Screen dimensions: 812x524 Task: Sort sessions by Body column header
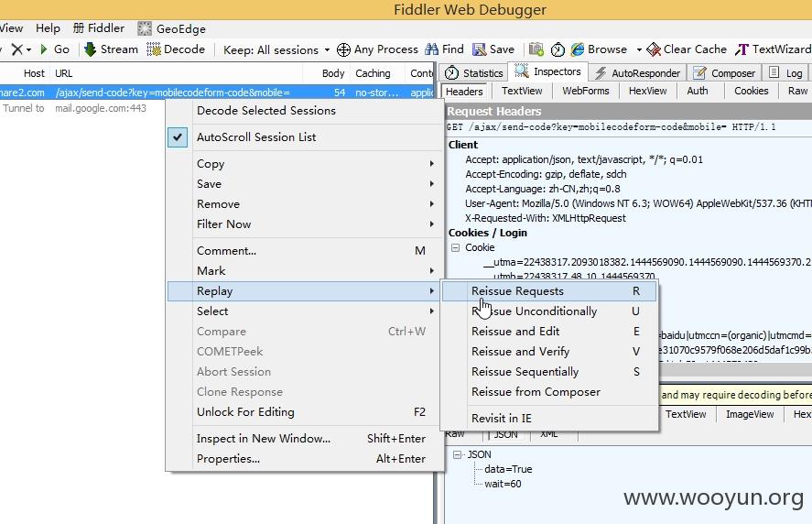(333, 73)
